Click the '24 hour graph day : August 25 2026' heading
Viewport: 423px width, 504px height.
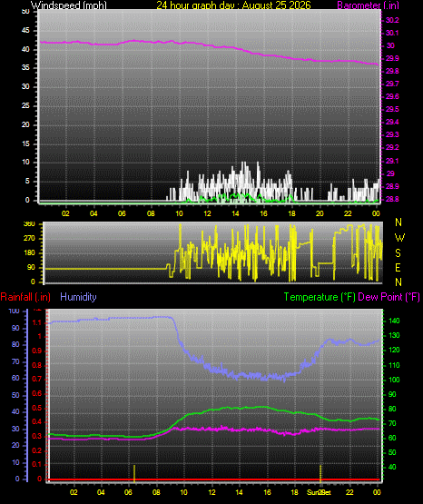pos(233,5)
